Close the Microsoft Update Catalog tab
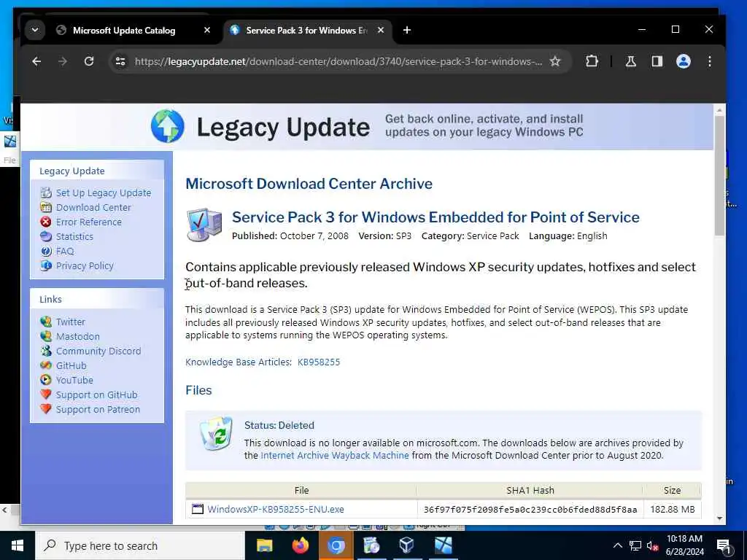This screenshot has height=560, width=747. pyautogui.click(x=207, y=30)
